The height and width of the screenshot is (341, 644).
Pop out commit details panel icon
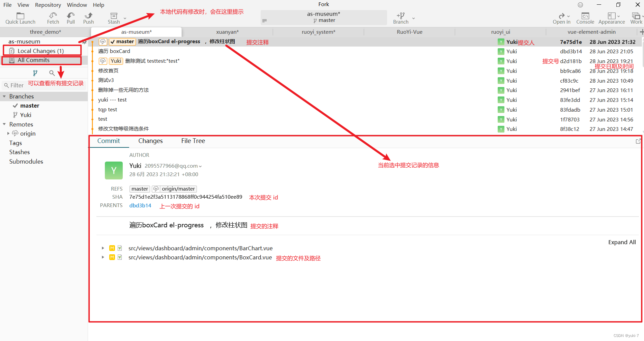638,141
